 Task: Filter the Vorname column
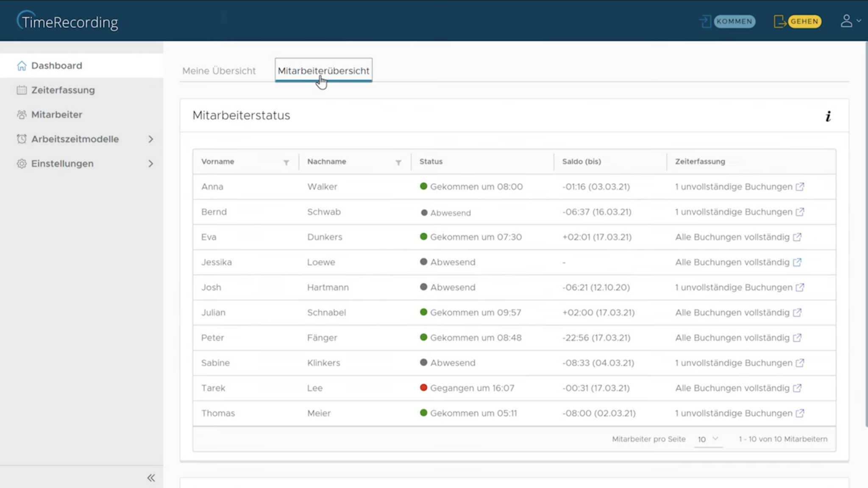(x=286, y=162)
